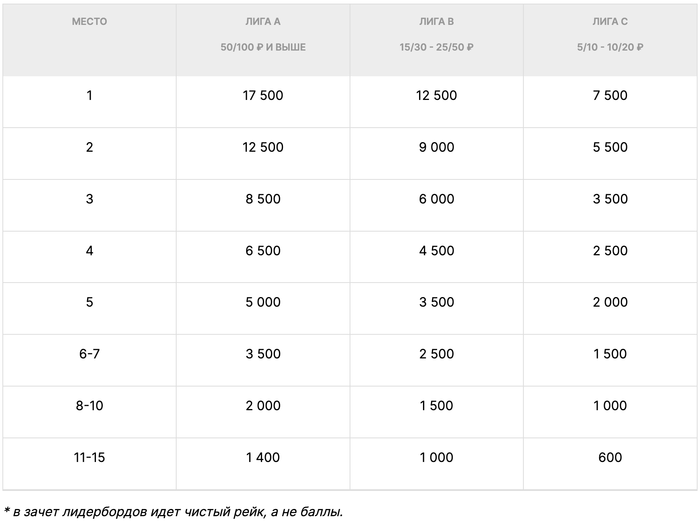The image size is (700, 525).
Task: Select the 11-15 place row label
Action: [x=89, y=457]
